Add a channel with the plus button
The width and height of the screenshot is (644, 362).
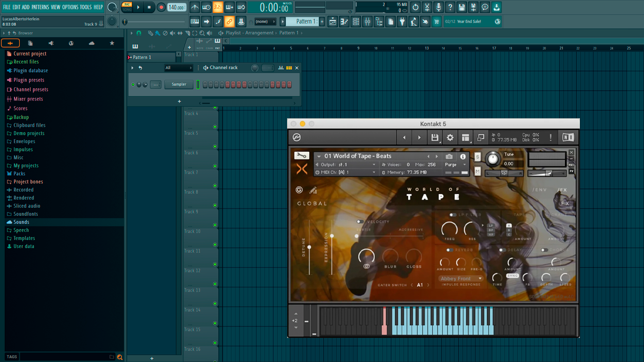[179, 101]
